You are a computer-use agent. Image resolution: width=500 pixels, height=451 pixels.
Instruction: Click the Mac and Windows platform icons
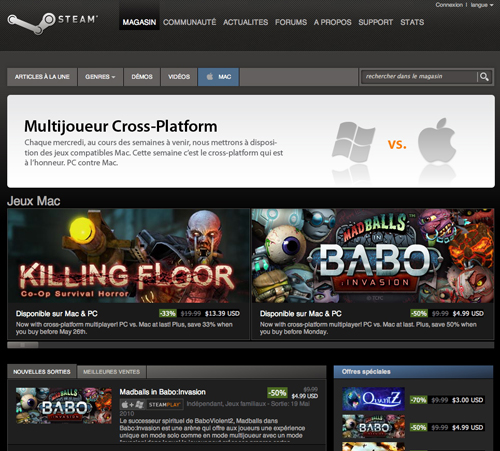click(133, 405)
